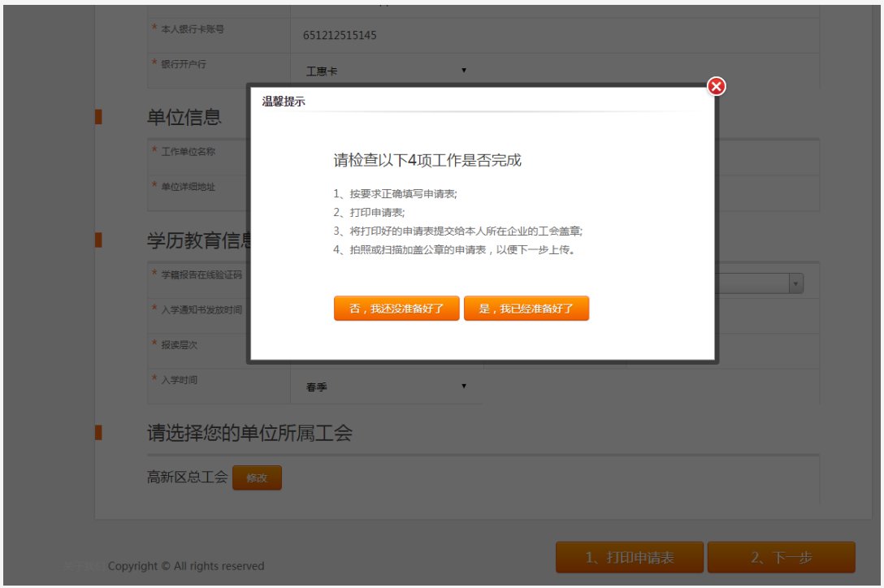Click the dialog heading 请检查以下4项工作是否完成
The width and height of the screenshot is (884, 588).
pos(427,160)
